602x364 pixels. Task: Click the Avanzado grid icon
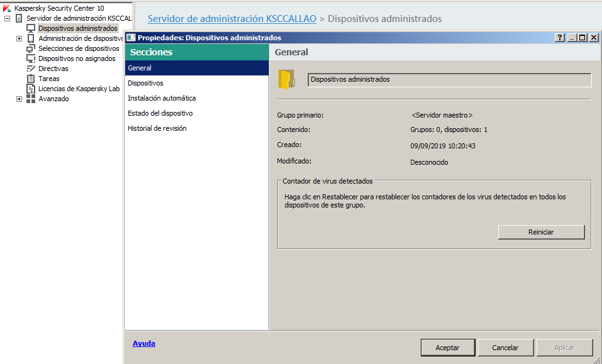click(x=31, y=99)
